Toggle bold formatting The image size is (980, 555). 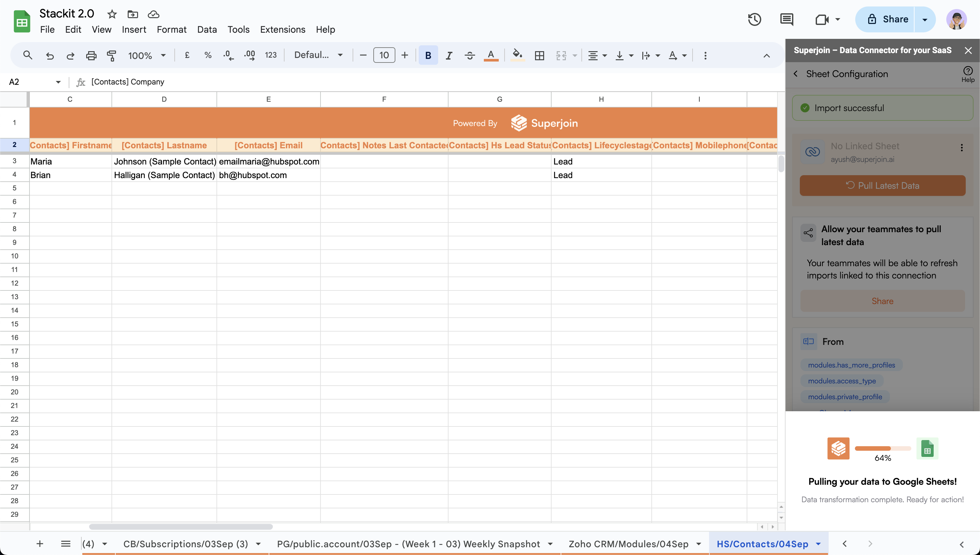(x=428, y=56)
